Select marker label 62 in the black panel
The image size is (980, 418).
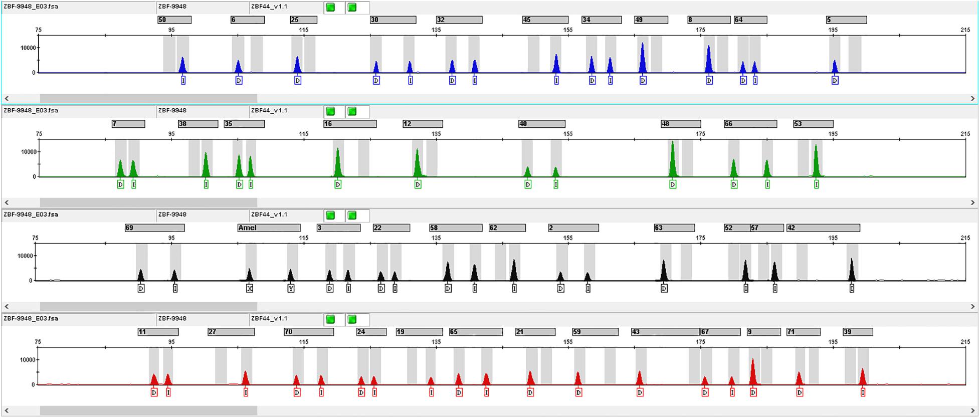coord(507,228)
